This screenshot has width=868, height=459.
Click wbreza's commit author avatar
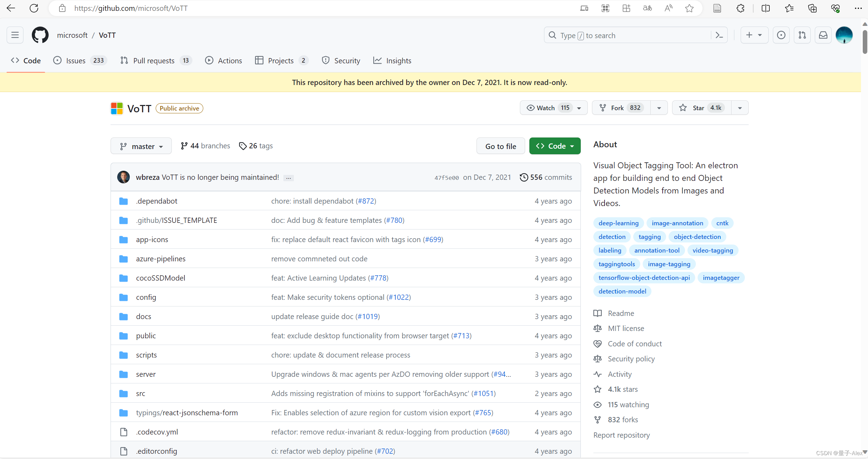tap(123, 177)
